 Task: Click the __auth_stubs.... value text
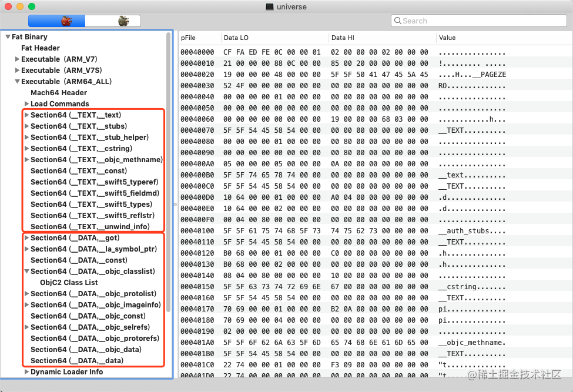click(472, 231)
